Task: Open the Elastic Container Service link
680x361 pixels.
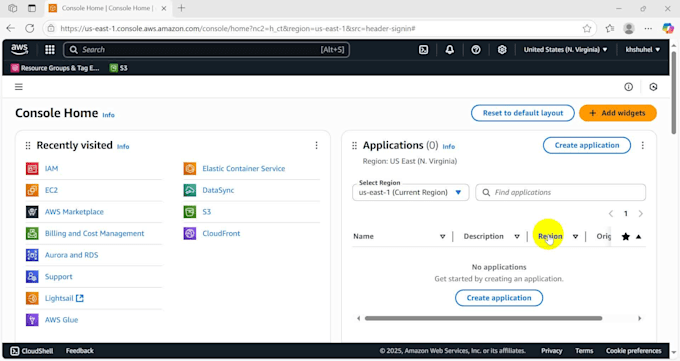Action: pos(244,168)
